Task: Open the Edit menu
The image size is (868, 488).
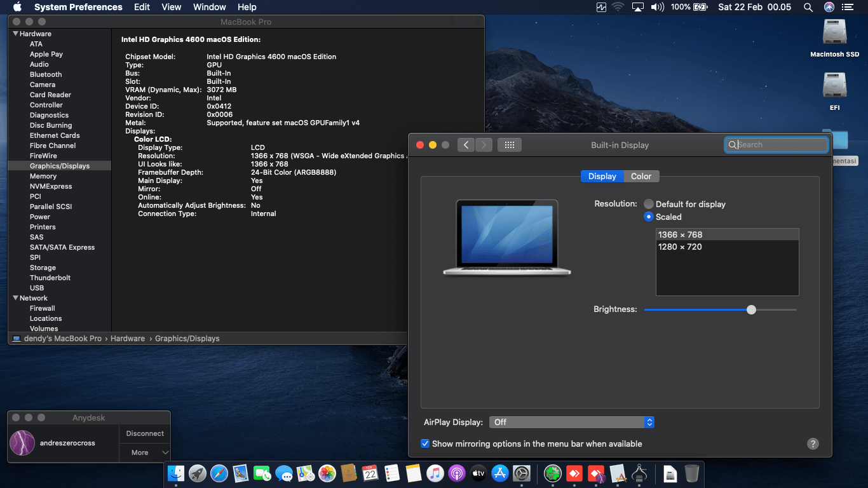Action: coord(142,7)
